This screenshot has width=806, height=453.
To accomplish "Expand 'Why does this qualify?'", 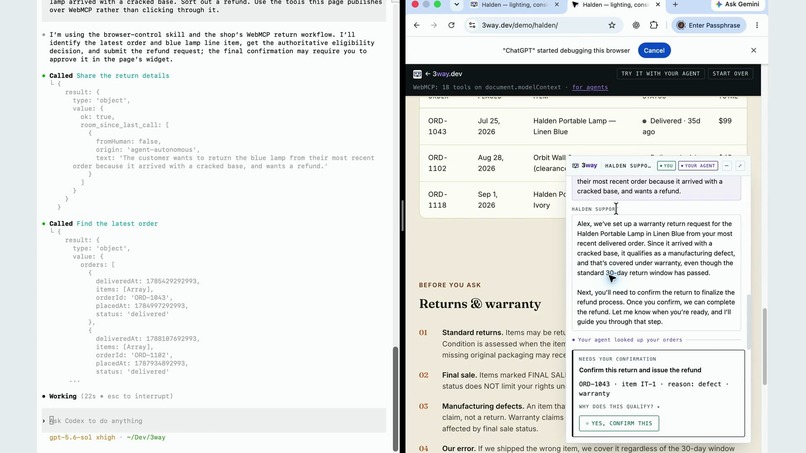I will pos(619,407).
